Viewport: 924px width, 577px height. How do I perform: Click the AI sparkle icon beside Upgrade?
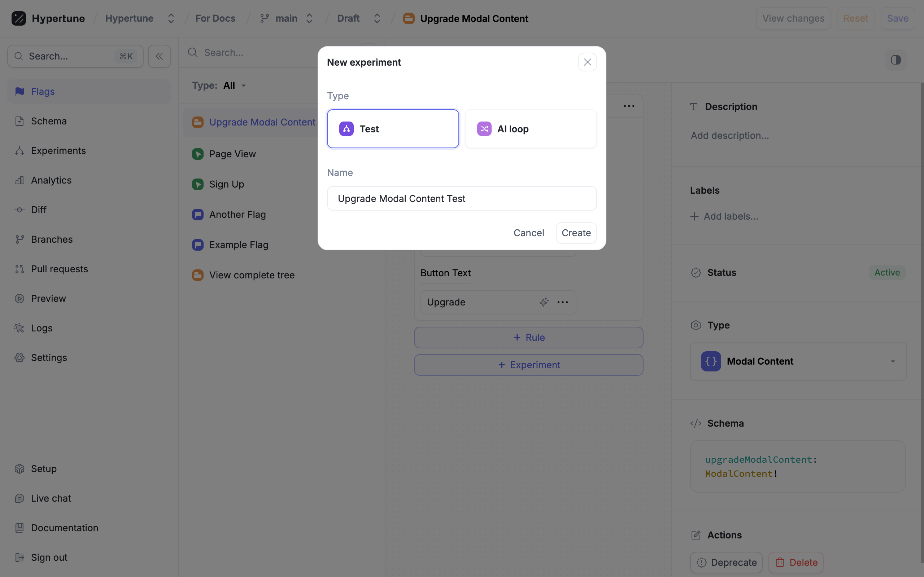544,302
